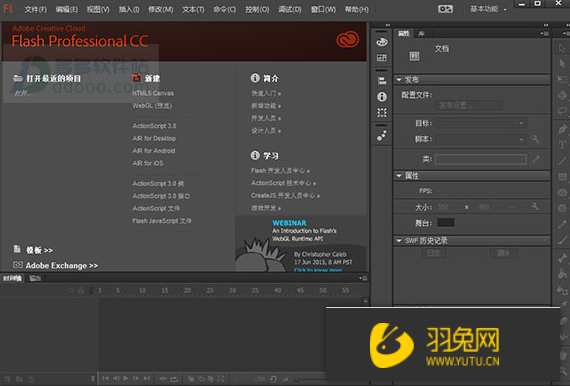Screen dimensions: 570x386
Task: Select the Bone tool
Action: point(562,258)
